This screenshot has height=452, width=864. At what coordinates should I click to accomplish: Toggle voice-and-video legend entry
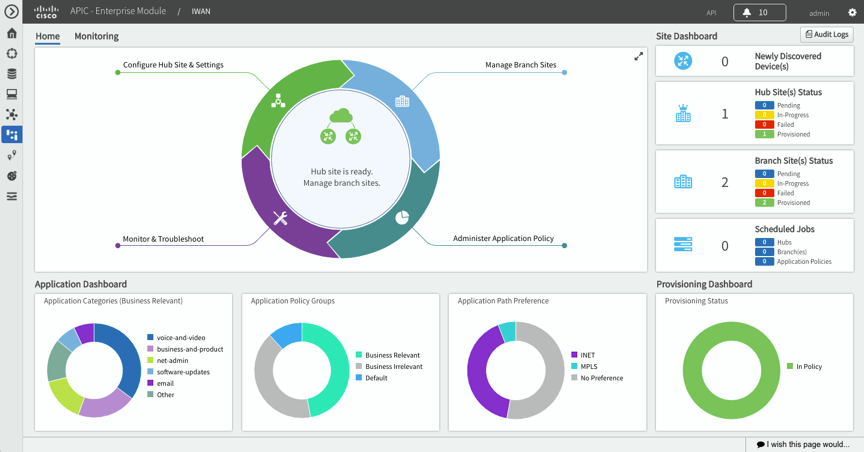pos(178,338)
